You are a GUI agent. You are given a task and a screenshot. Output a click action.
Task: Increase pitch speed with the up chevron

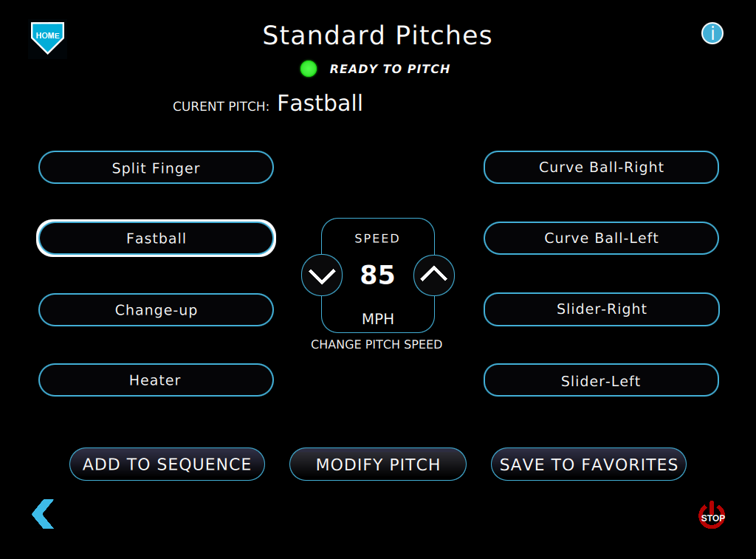pyautogui.click(x=434, y=275)
